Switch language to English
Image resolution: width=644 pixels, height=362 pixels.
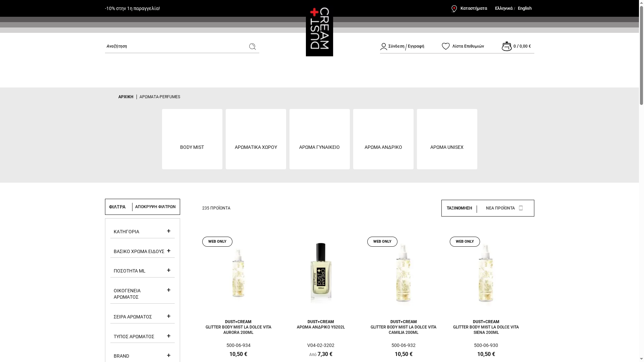(x=524, y=8)
